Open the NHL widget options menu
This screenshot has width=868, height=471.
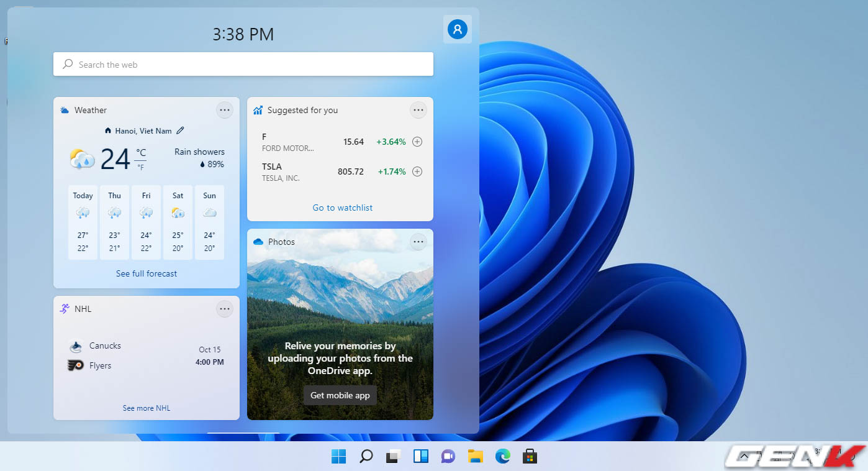tap(225, 309)
